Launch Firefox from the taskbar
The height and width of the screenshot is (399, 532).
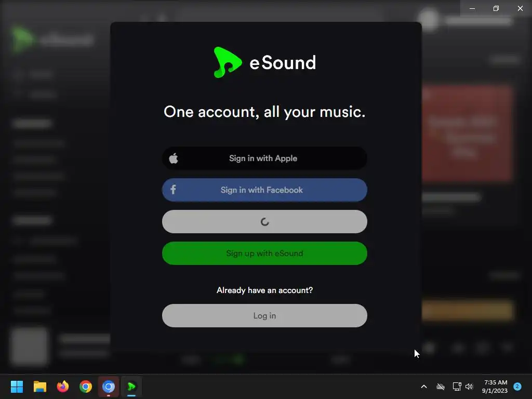click(63, 387)
